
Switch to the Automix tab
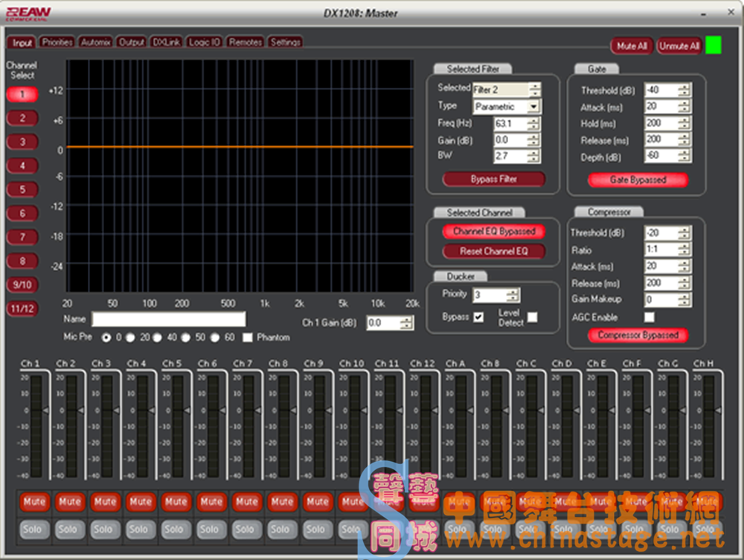pos(94,42)
